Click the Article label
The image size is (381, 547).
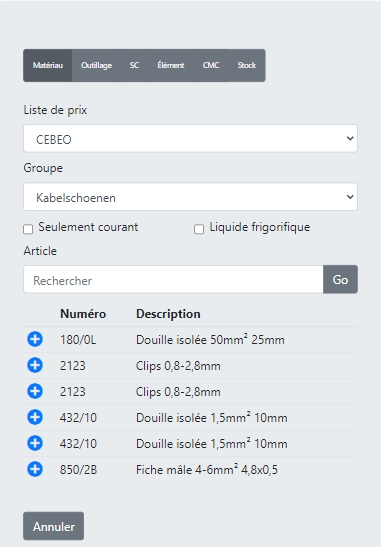click(40, 251)
